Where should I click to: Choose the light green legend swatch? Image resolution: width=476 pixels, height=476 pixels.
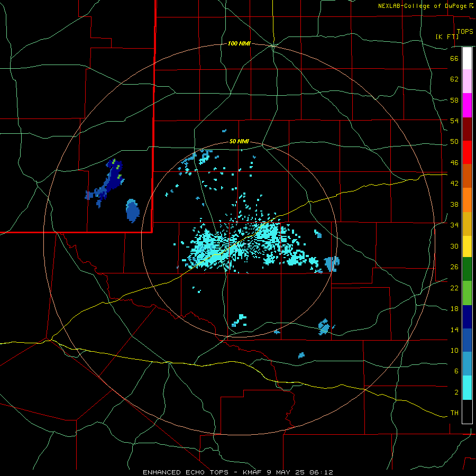click(467, 292)
